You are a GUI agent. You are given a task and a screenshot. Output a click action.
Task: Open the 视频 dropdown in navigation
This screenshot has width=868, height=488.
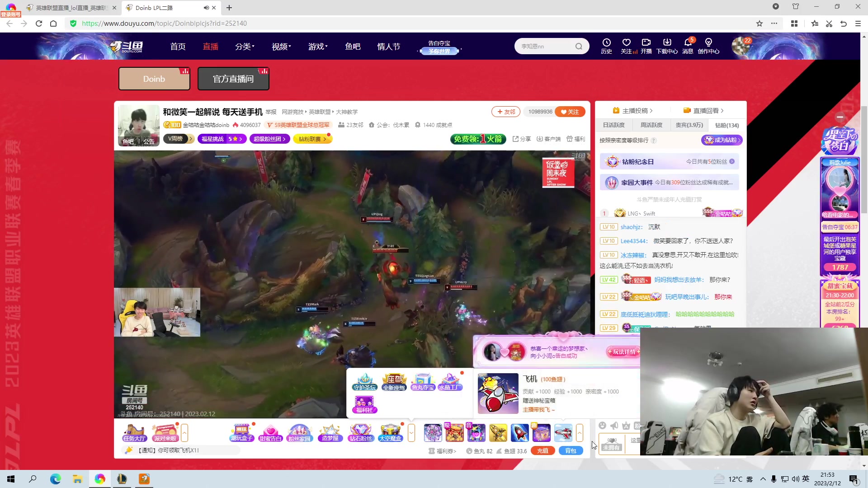coord(281,47)
